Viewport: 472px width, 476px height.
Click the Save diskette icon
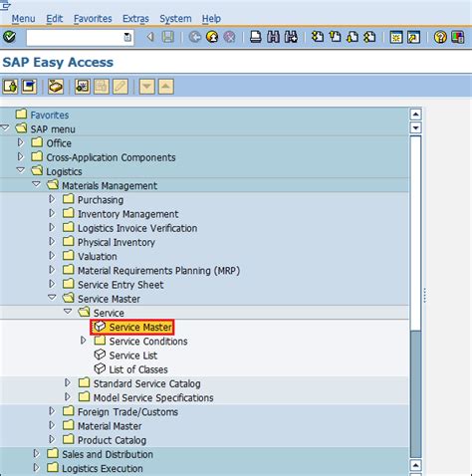coord(168,37)
